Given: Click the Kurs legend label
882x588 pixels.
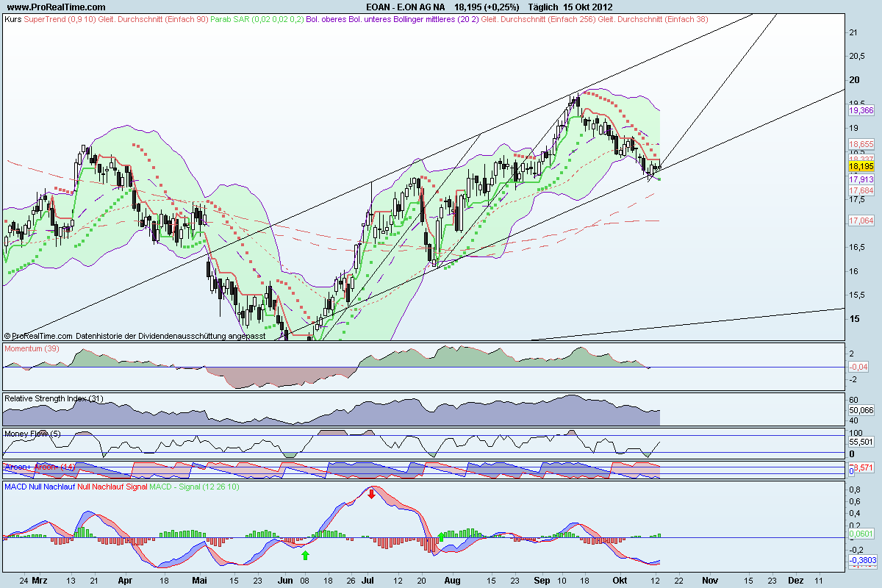Looking at the screenshot, I should tap(13, 19).
